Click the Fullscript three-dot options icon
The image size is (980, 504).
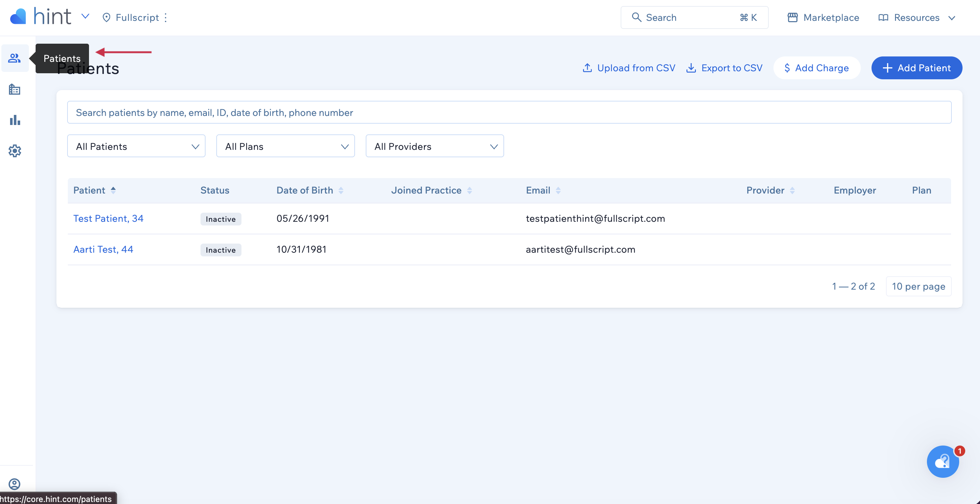tap(166, 17)
